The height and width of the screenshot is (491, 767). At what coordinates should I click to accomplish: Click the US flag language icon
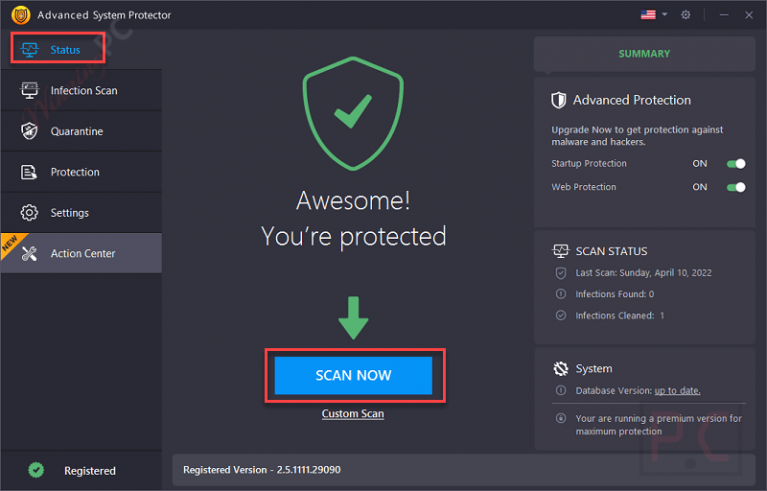point(648,15)
